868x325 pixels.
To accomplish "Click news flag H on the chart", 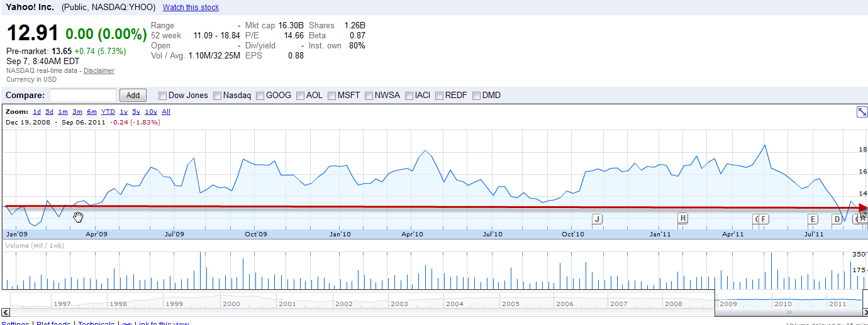I will coord(682,218).
